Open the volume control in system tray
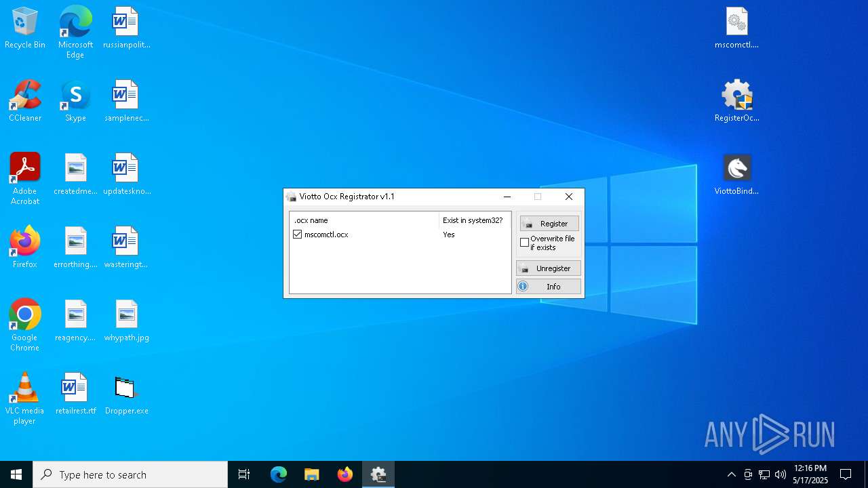 [x=781, y=474]
